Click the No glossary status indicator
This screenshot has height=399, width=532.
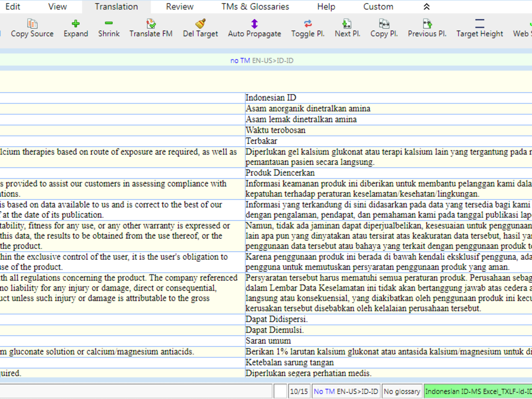tap(402, 391)
